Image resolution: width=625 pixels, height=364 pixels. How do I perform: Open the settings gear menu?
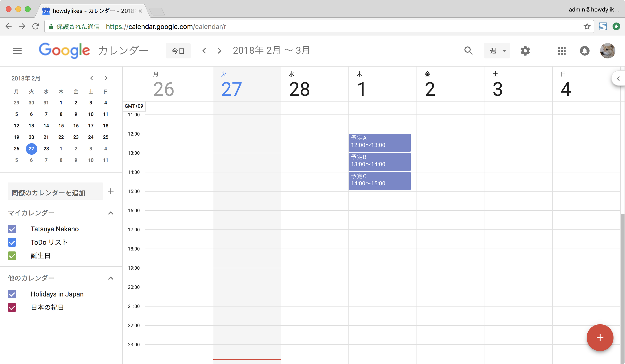(525, 51)
